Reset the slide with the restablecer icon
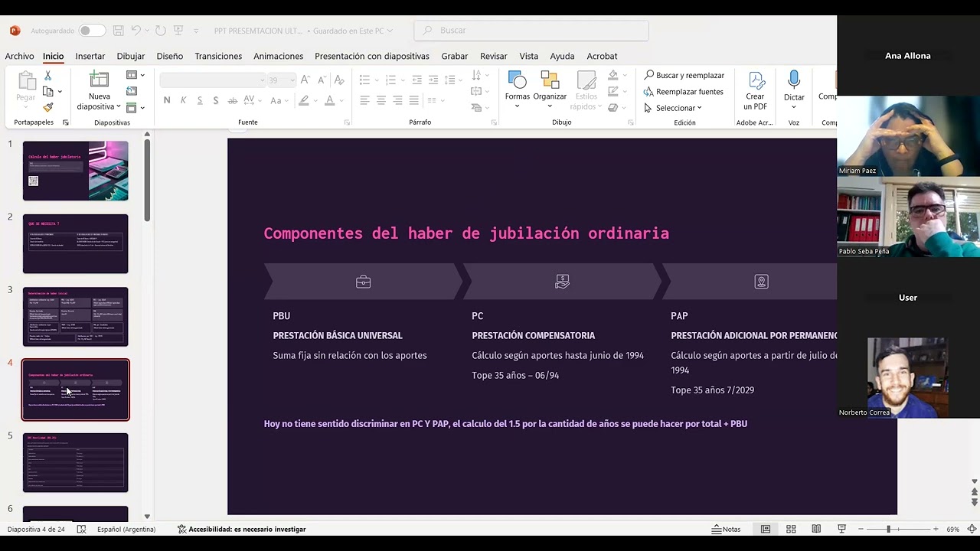Screen dimensions: 980x551 [x=132, y=92]
